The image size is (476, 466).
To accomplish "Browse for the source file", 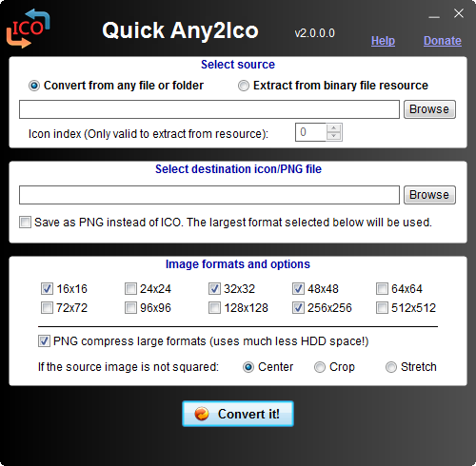I will (429, 109).
